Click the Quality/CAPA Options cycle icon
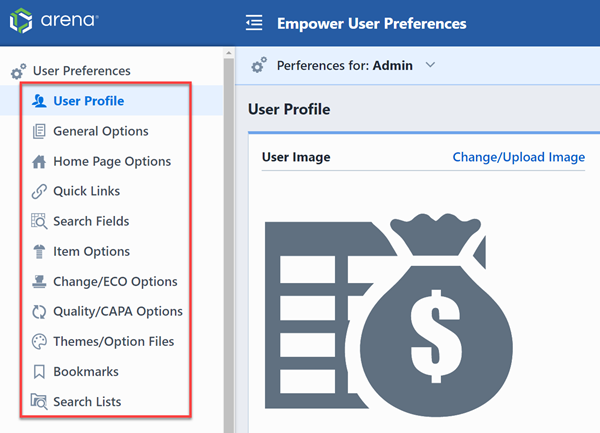The width and height of the screenshot is (600, 433). point(39,312)
